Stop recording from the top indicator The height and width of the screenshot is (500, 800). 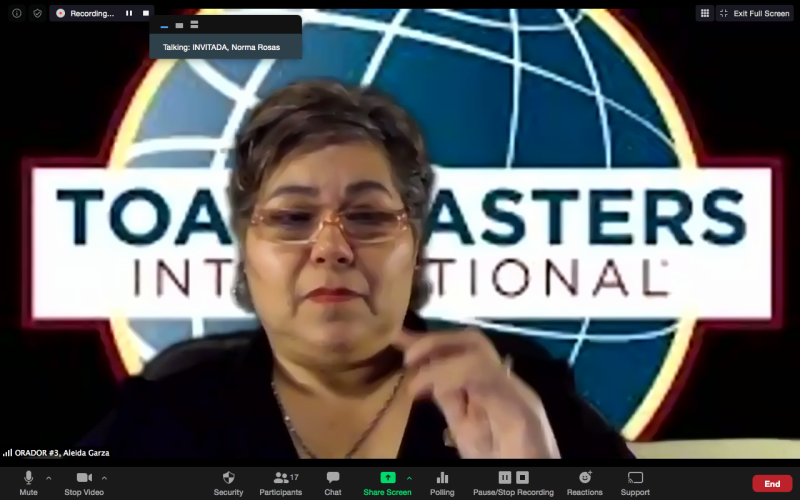click(x=145, y=13)
